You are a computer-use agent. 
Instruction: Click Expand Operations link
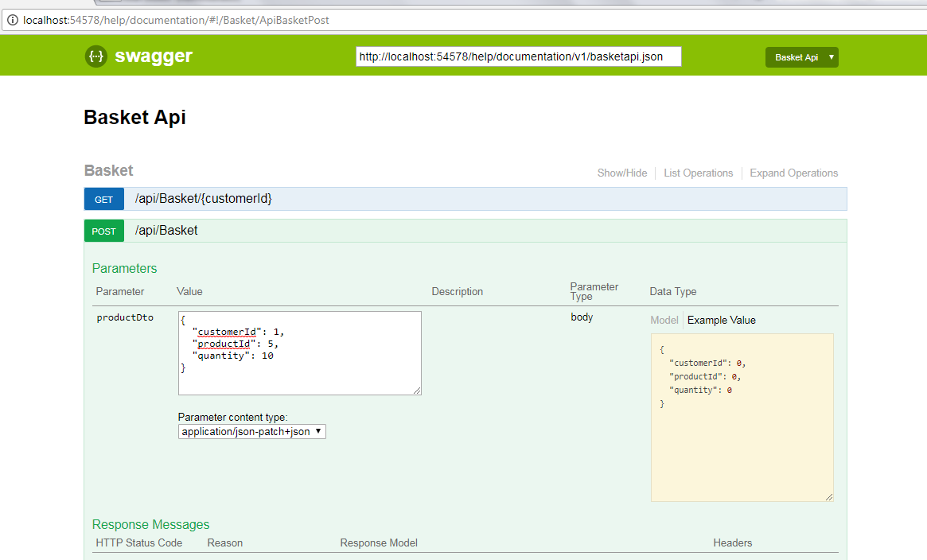[794, 173]
